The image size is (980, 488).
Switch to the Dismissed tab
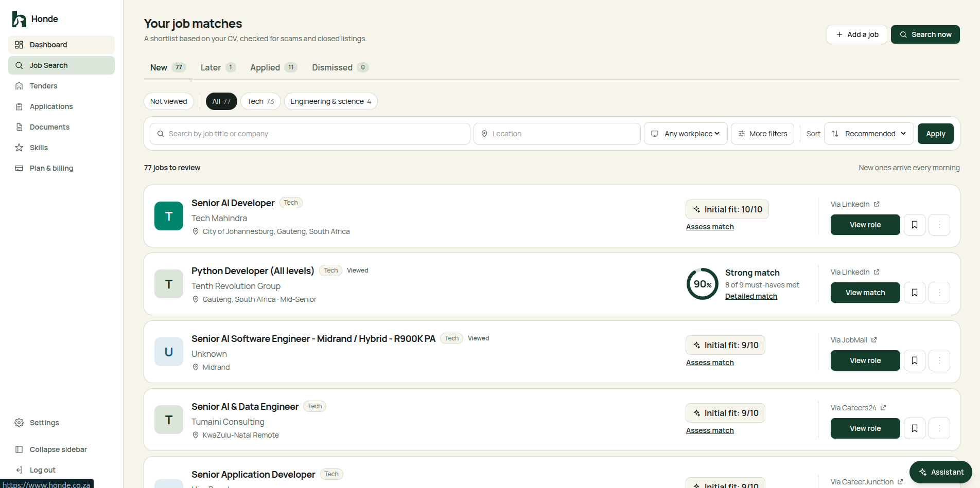pyautogui.click(x=340, y=67)
